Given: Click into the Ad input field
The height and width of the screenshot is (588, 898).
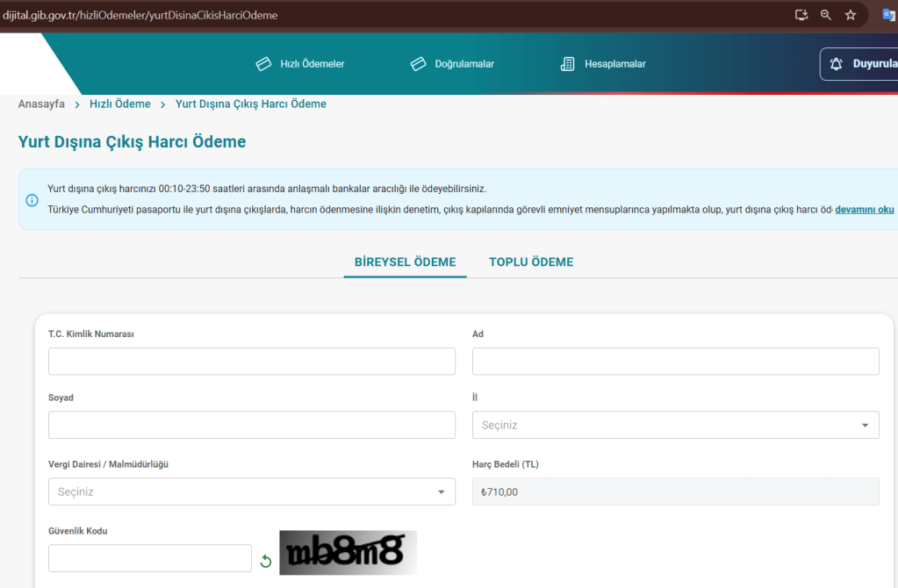Looking at the screenshot, I should pos(675,362).
